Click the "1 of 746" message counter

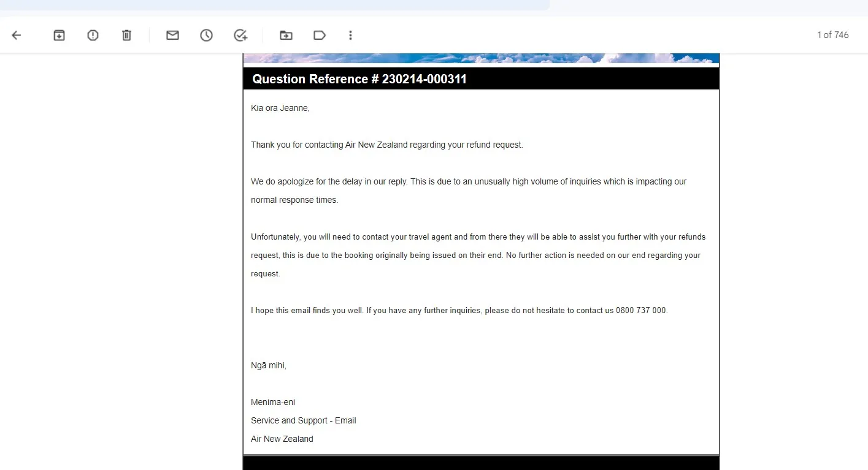pos(832,35)
